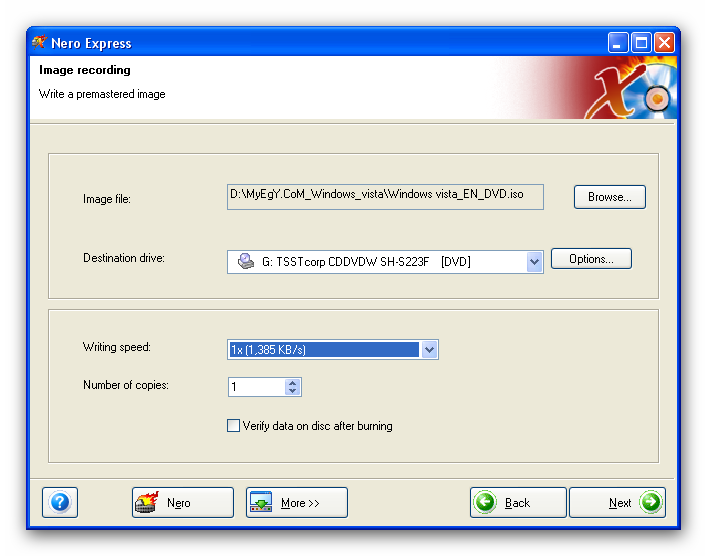Click the Nero Express title bar icon
The image size is (707, 556).
[40, 43]
